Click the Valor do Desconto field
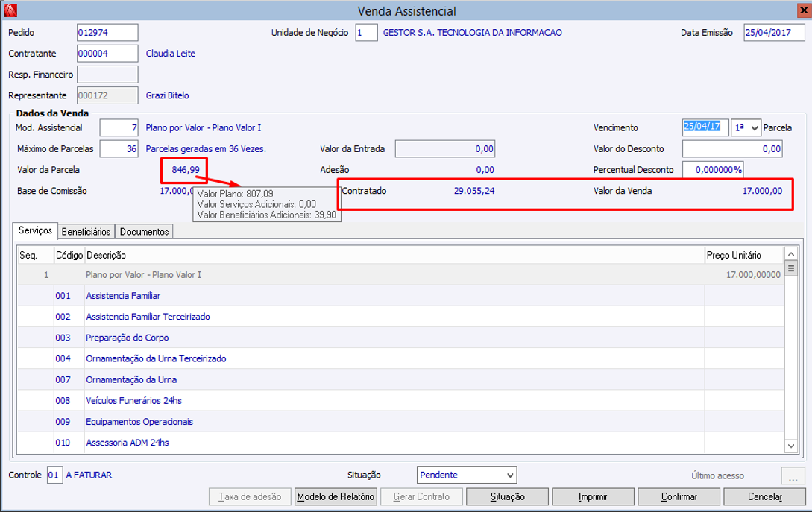The image size is (812, 512). pyautogui.click(x=731, y=148)
